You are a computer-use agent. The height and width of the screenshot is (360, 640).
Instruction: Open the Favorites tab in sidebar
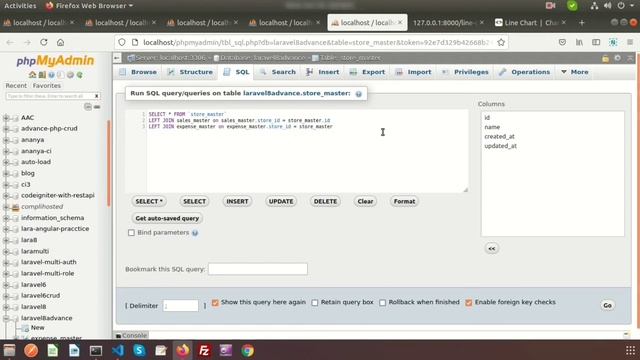[47, 86]
